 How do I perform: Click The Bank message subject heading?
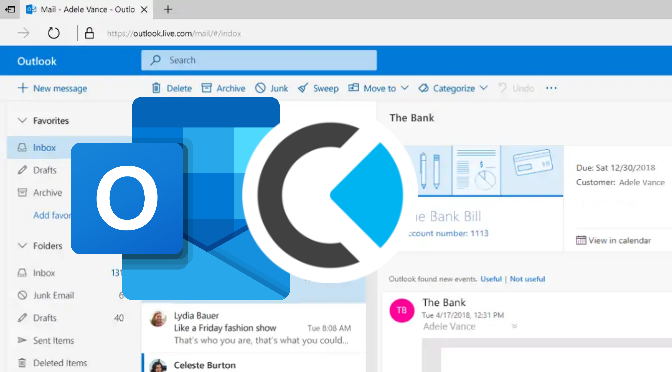tap(412, 118)
